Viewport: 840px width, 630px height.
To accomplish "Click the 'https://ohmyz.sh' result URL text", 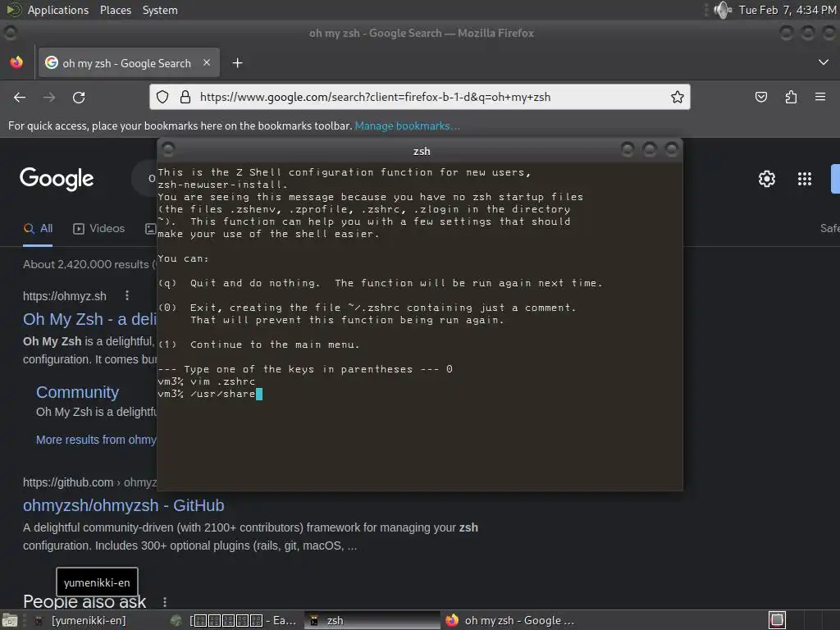I will coord(65,296).
